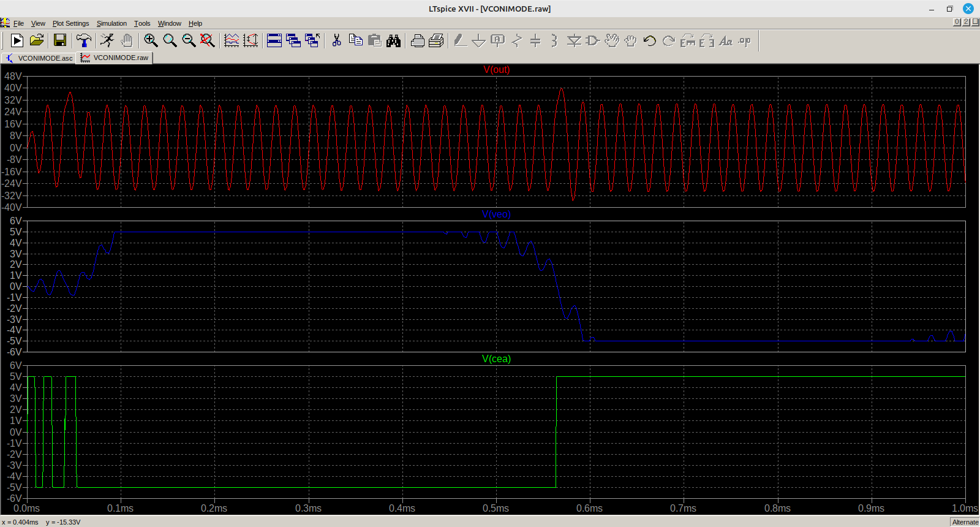Click the Print icon
Image resolution: width=980 pixels, height=527 pixels.
(x=436, y=41)
